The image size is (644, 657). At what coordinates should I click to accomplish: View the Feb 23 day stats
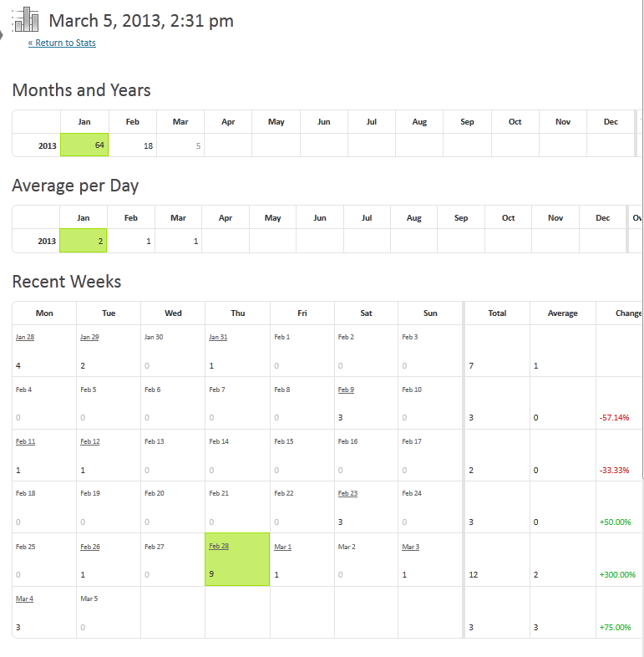347,493
